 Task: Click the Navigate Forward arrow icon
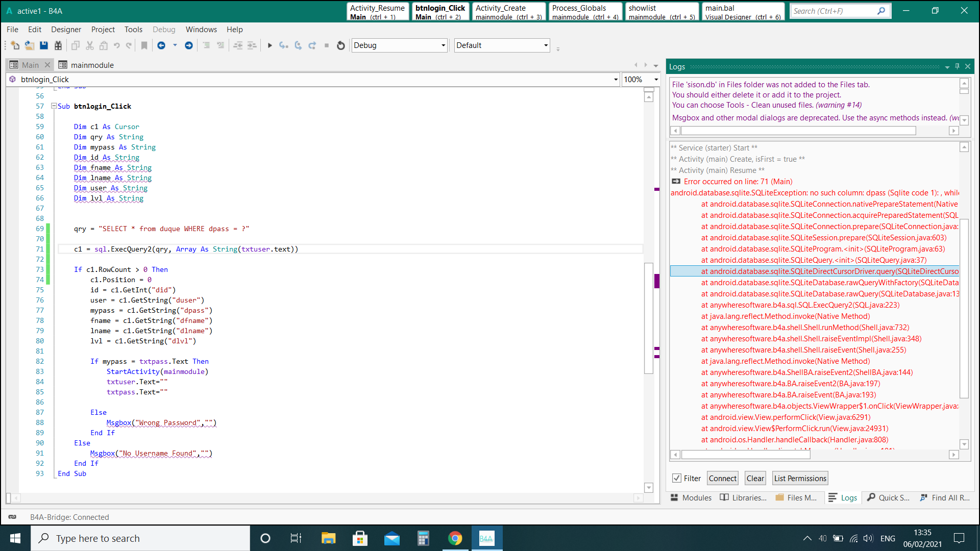(189, 45)
